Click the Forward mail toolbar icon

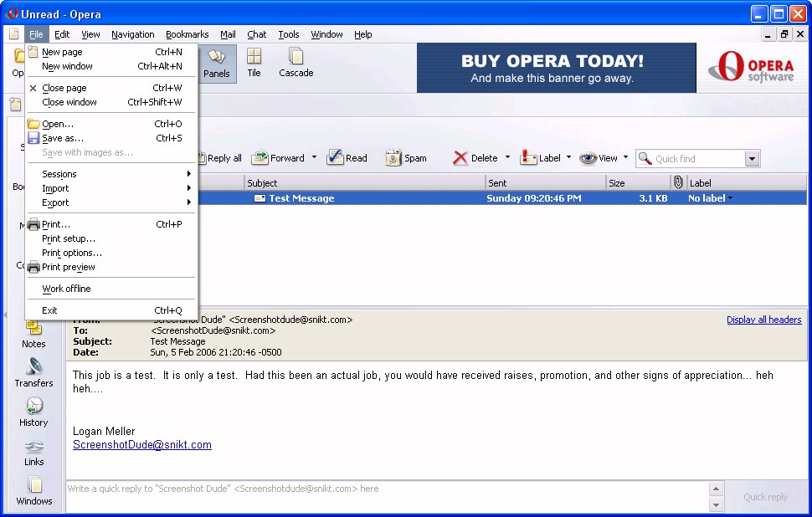coord(260,157)
